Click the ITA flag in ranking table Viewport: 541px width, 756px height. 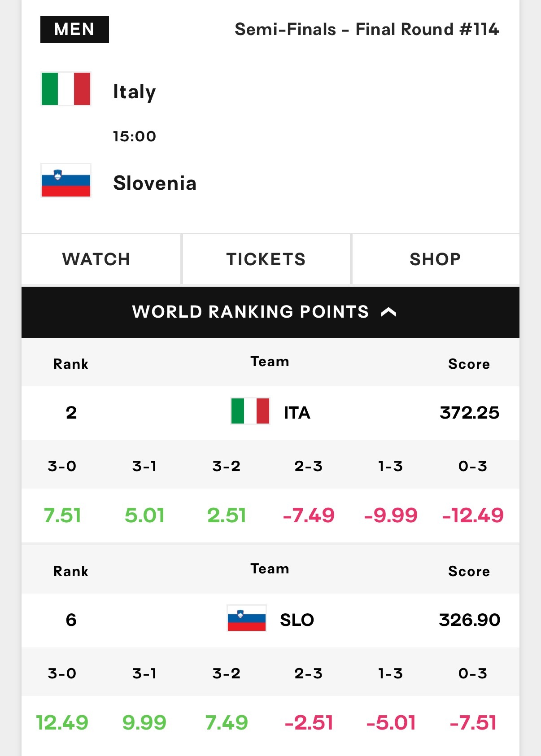[x=250, y=411]
